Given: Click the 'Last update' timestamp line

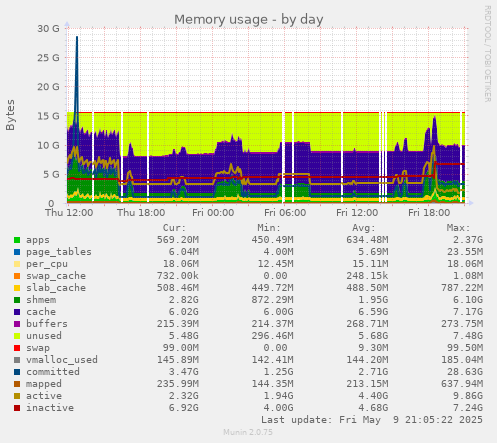Looking at the screenshot, I should [372, 420].
